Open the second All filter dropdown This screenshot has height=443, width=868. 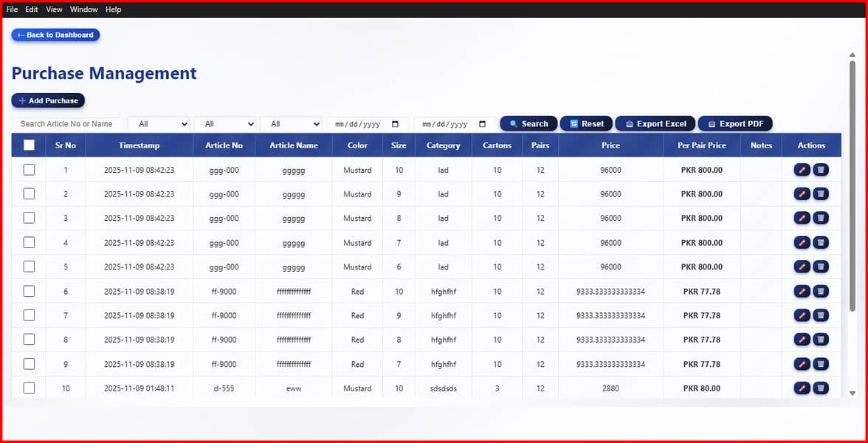[x=225, y=123]
